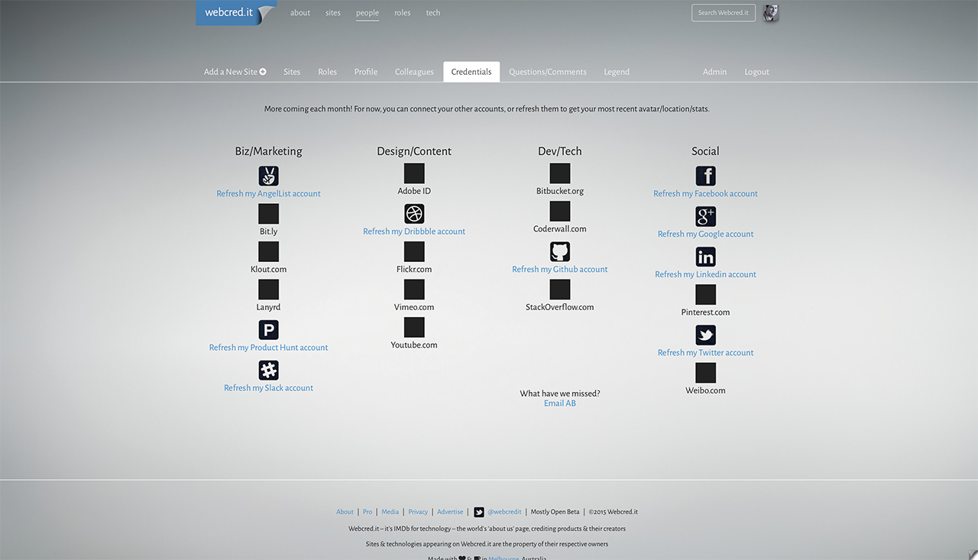
Task: Select the LinkedIn icon
Action: (705, 255)
